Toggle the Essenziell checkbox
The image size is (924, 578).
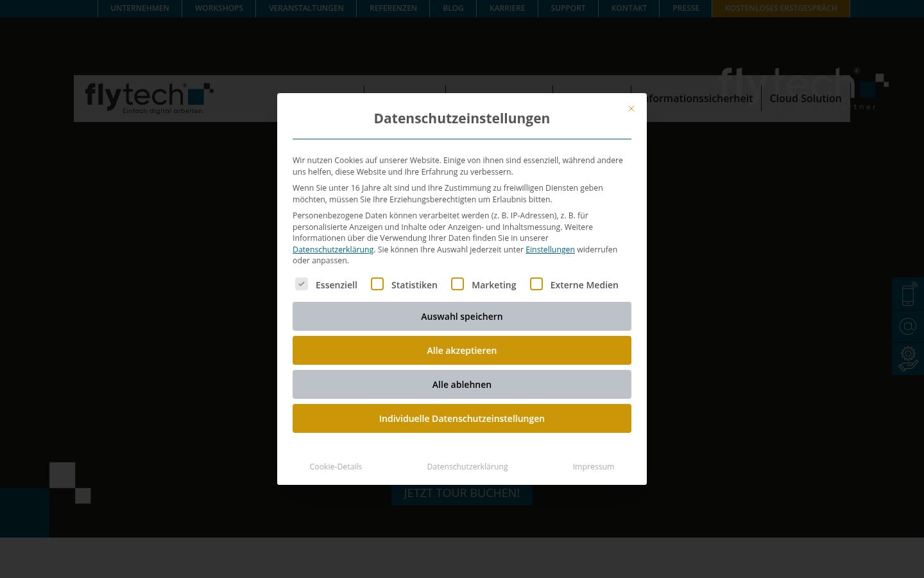click(x=302, y=284)
